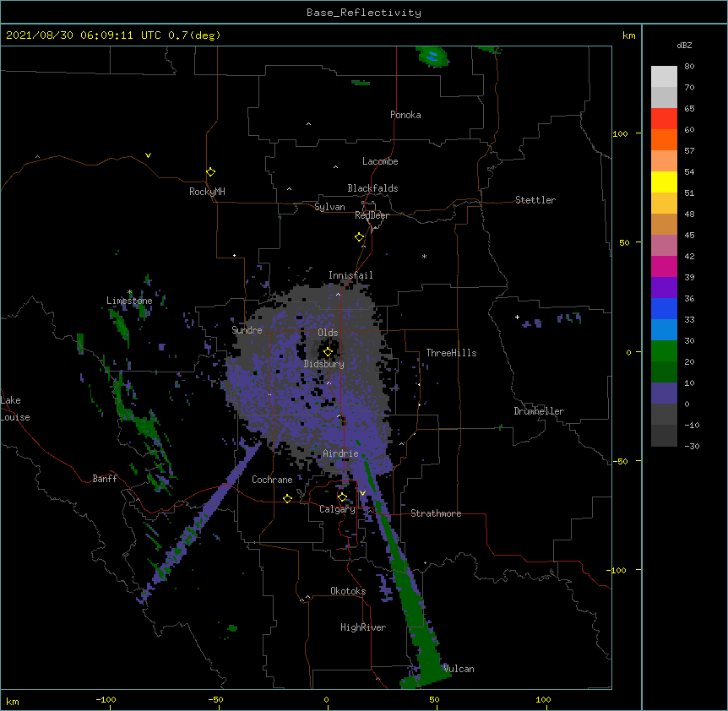
Task: Click the Strathmore label
Action: click(x=436, y=513)
